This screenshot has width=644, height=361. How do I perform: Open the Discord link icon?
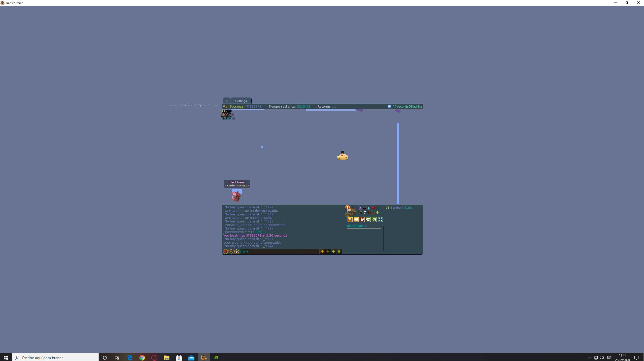point(374,219)
